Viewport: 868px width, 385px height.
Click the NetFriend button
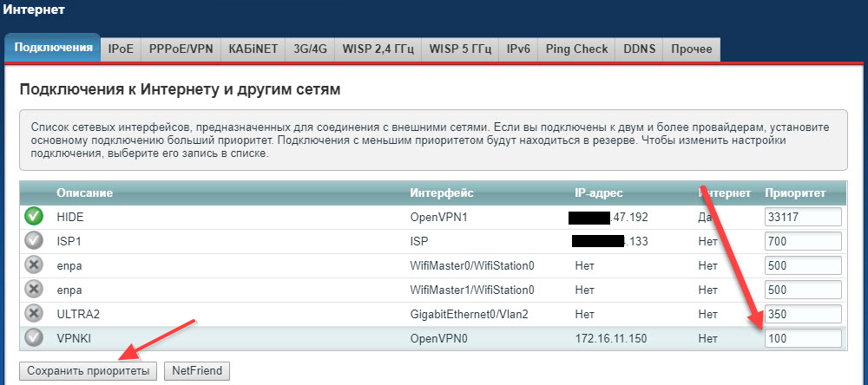click(196, 371)
